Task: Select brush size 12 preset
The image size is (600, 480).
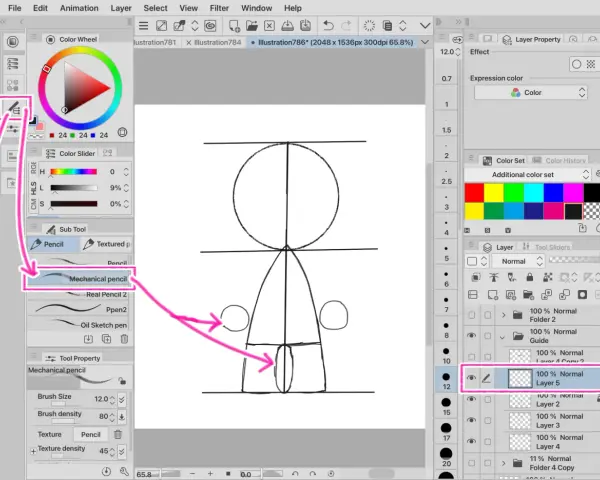Action: [446, 381]
